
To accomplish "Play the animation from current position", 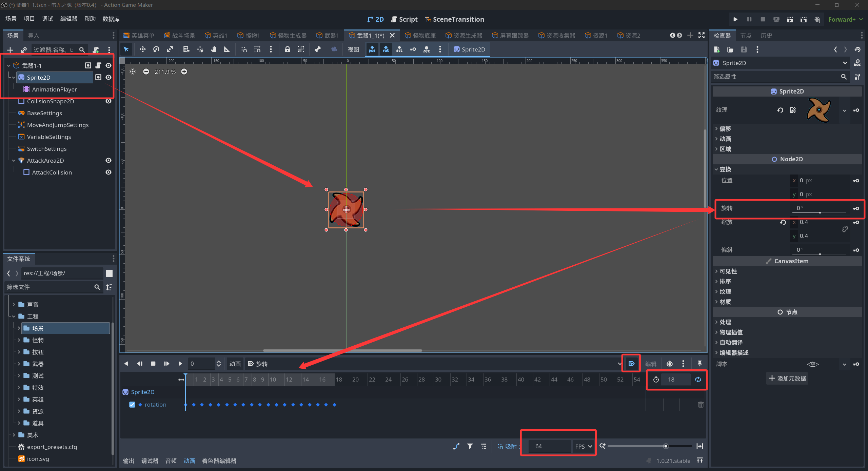I will (180, 364).
